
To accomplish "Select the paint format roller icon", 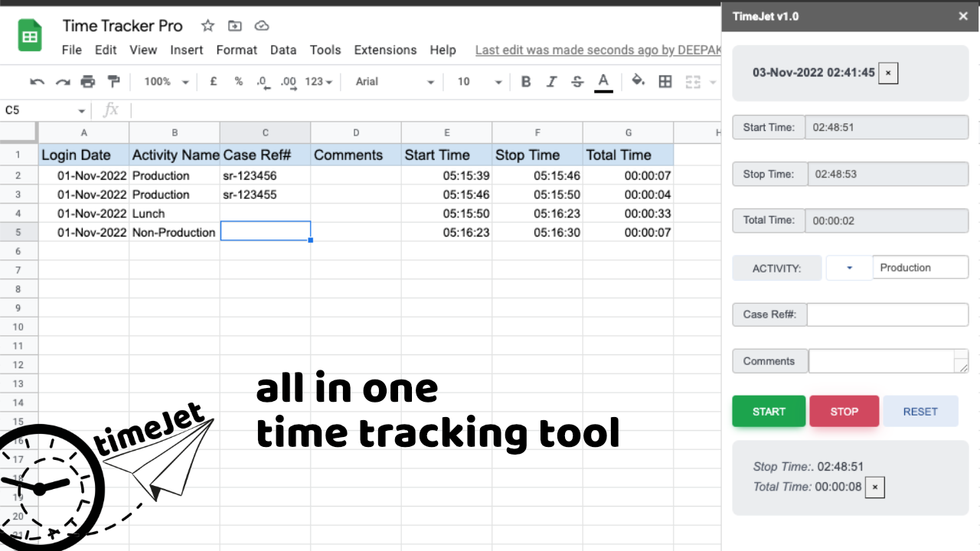I will pyautogui.click(x=114, y=82).
